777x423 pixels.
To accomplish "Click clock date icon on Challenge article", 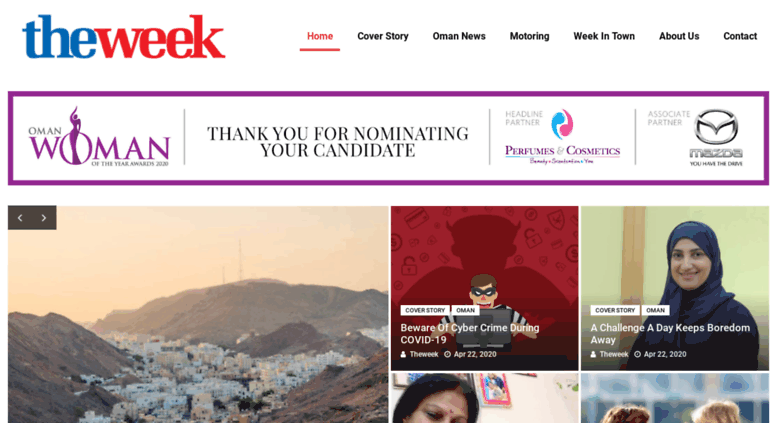I will click(x=638, y=354).
